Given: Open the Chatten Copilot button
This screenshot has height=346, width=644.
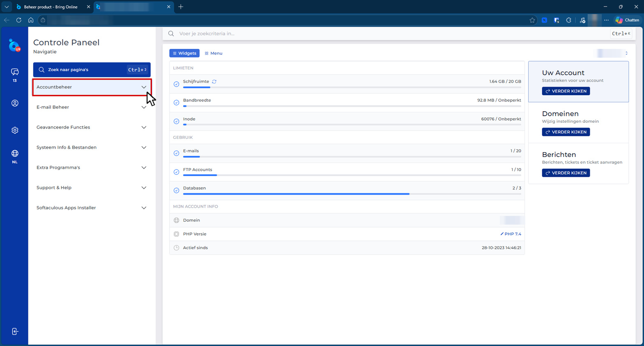Looking at the screenshot, I should click(x=627, y=20).
